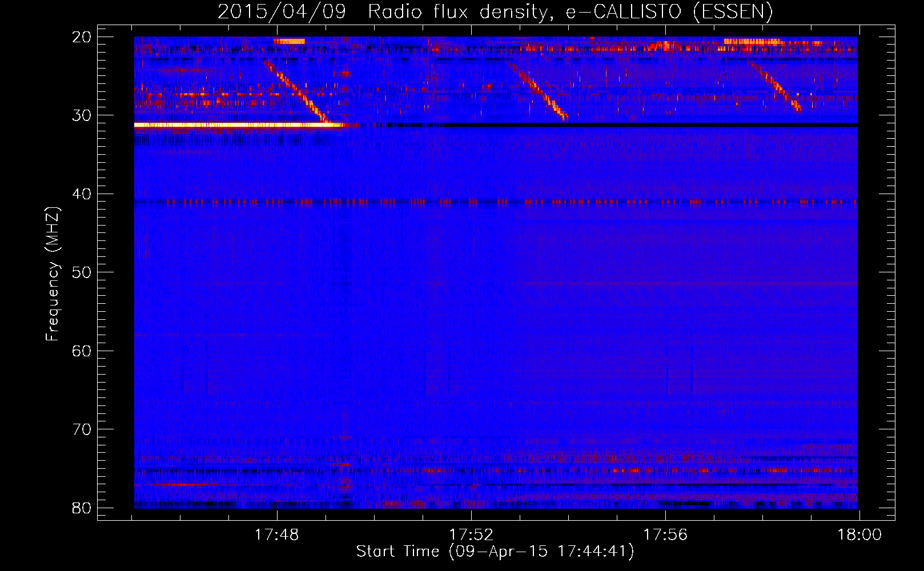Click the '17:48' time axis tick label
Image resolution: width=924 pixels, height=571 pixels.
276,535
